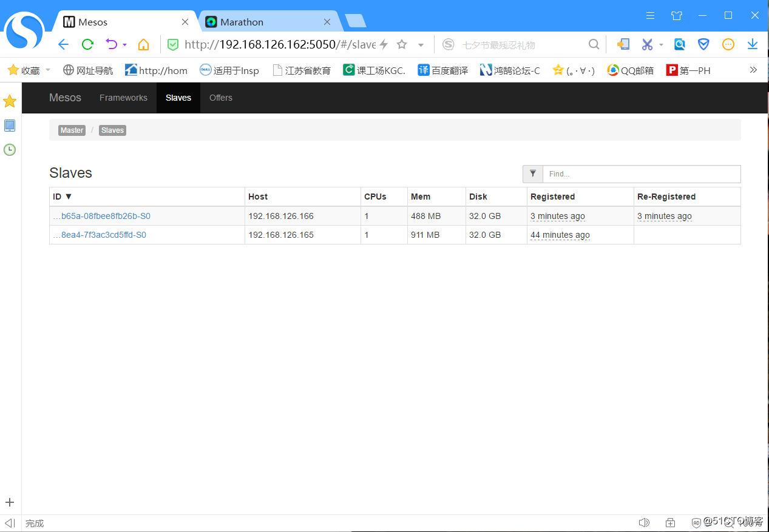Click the sidebar plus add icon

pos(10,502)
